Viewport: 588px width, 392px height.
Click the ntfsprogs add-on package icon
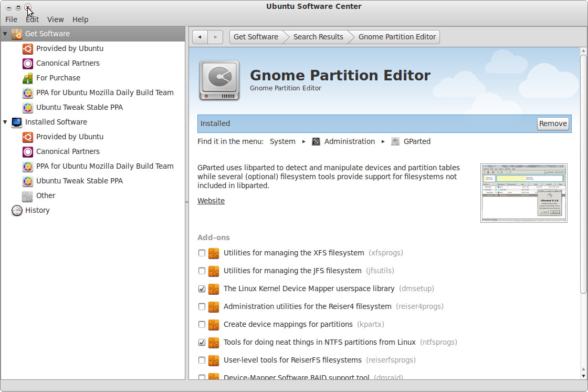pos(214,343)
